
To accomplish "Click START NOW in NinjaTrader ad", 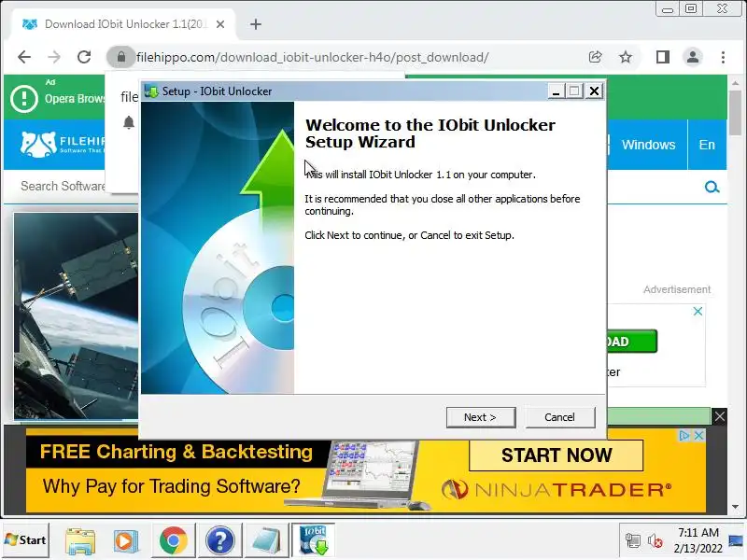I will (x=556, y=455).
